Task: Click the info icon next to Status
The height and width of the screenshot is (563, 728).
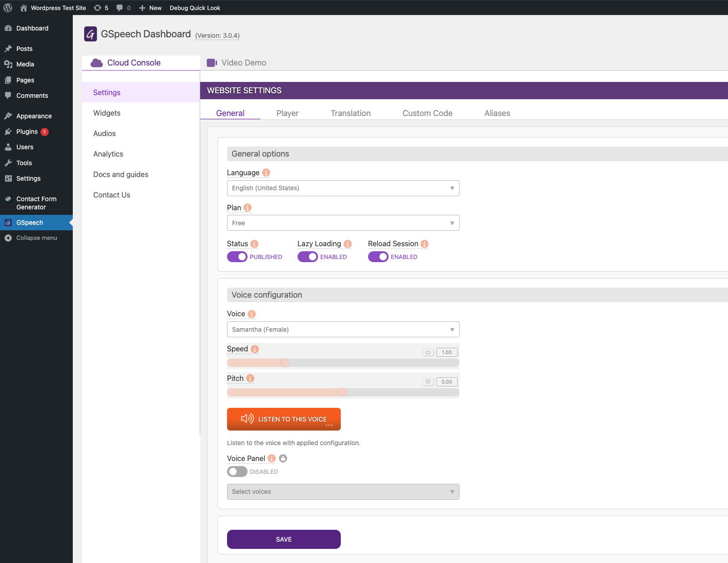Action: click(x=254, y=244)
